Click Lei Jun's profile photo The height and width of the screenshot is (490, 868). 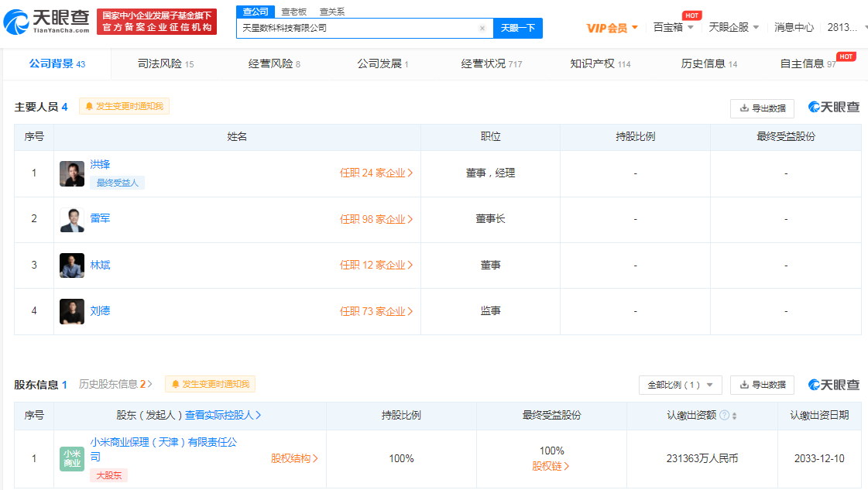point(72,220)
